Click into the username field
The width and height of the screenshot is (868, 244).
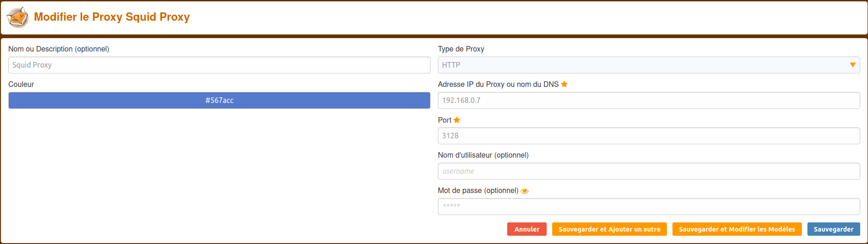click(x=649, y=171)
